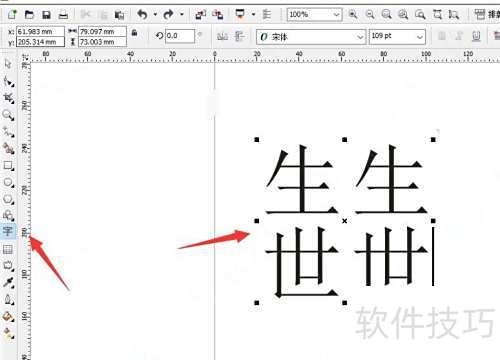Open the redo history dropdown arrow
500x360 pixels.
click(x=182, y=15)
